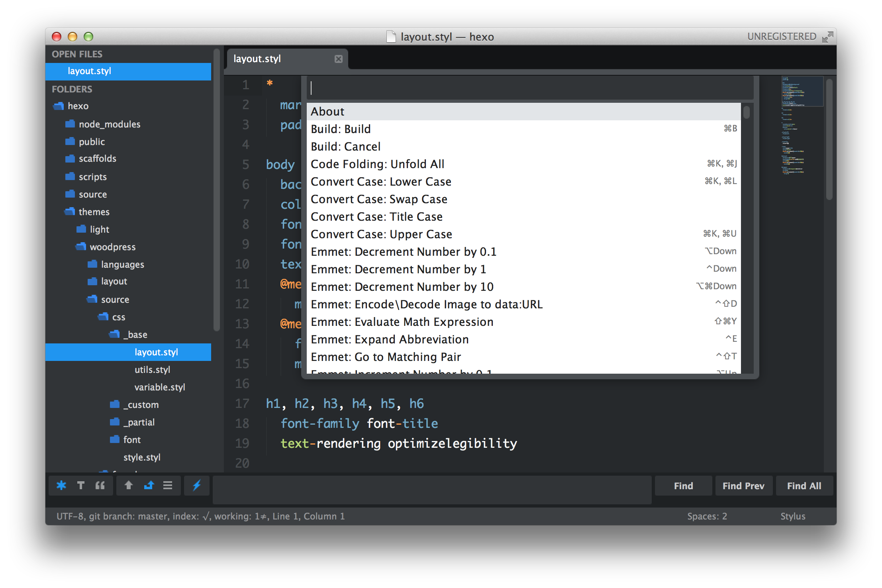Click the Find Prev button
Screen dimensions: 882x588
click(x=743, y=486)
